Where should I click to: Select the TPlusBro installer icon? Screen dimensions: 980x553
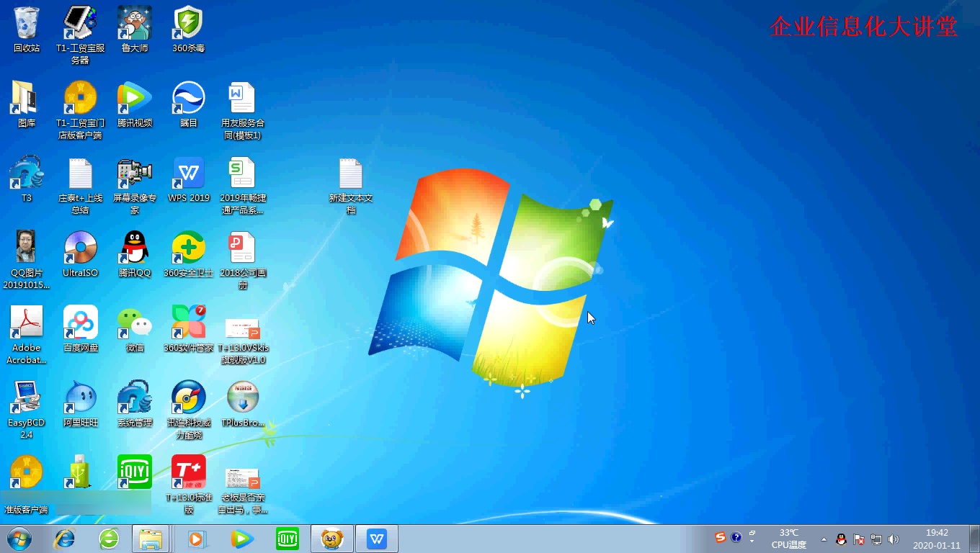point(243,404)
